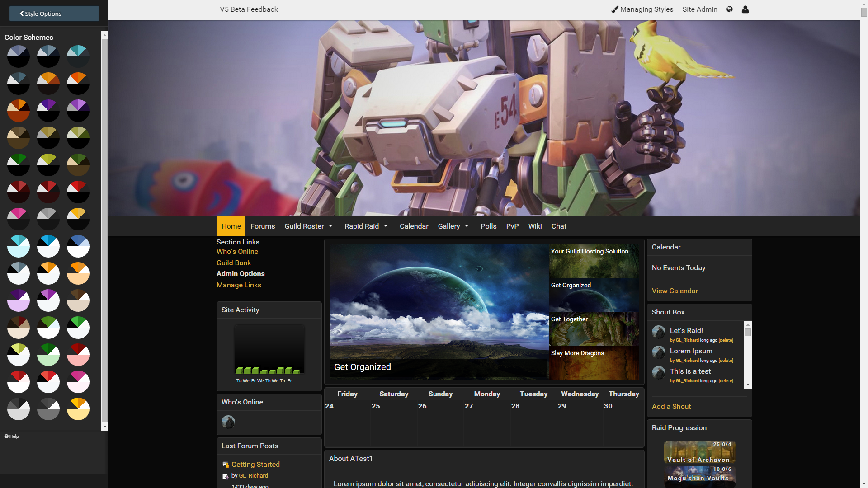Open V5 Beta Feedback link

(249, 9)
